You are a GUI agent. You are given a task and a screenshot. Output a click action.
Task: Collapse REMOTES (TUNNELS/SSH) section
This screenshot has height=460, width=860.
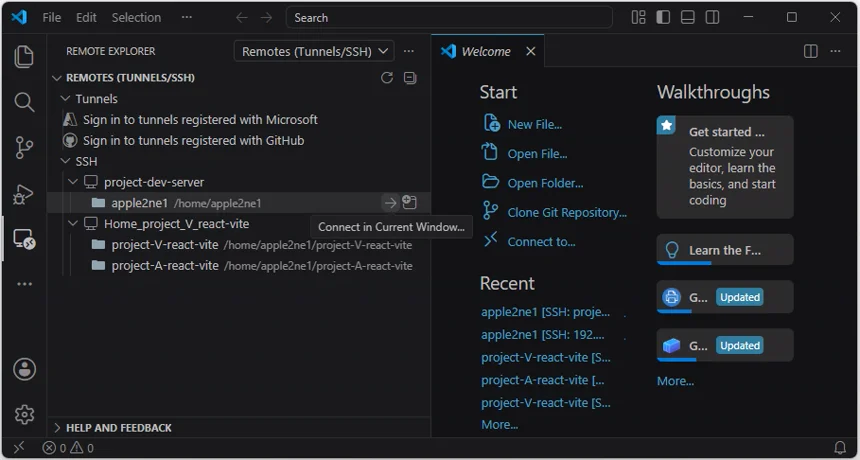point(56,78)
